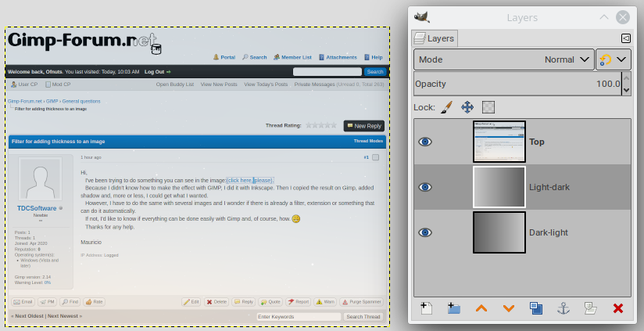Click the Warn button
This screenshot has width=644, height=331.
pyautogui.click(x=325, y=302)
